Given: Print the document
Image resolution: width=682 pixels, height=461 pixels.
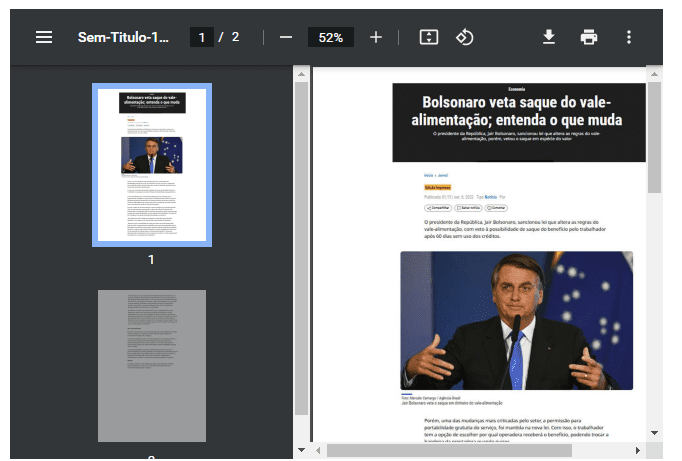Looking at the screenshot, I should click(x=589, y=37).
